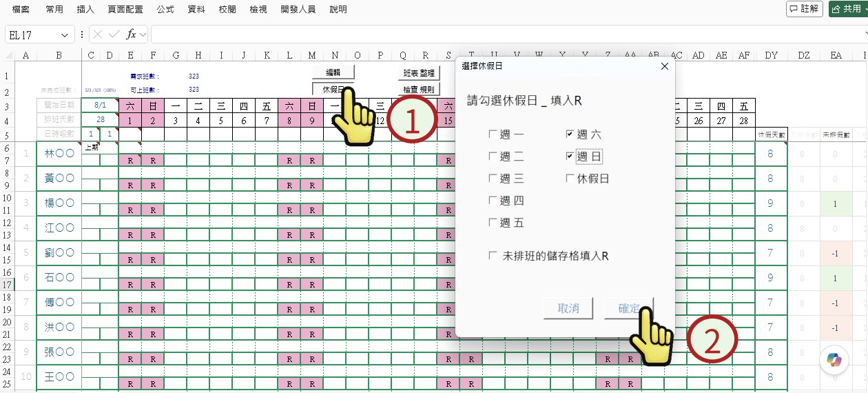Screen dimensions: 868x393
Task: Click the 未排假數 column header cell
Action: [835, 134]
